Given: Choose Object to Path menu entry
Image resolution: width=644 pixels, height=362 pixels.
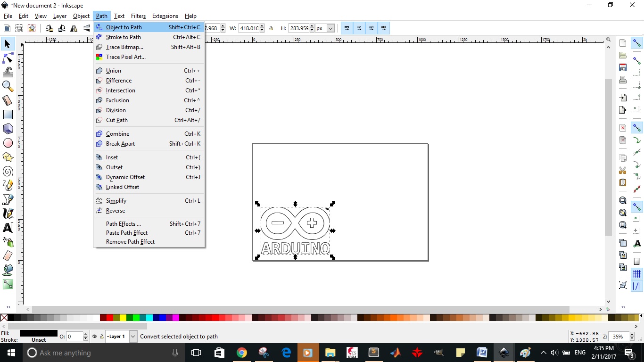Looking at the screenshot, I should point(149,27).
